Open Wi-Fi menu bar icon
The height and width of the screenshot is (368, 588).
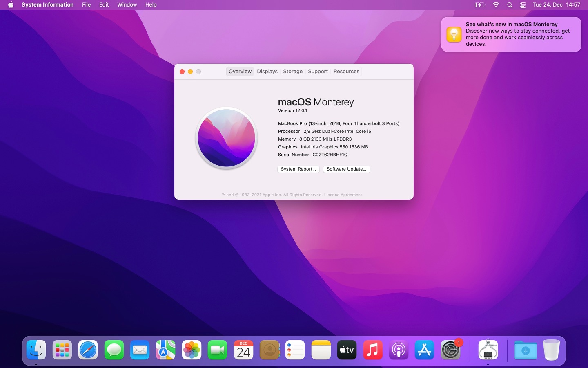[496, 5]
